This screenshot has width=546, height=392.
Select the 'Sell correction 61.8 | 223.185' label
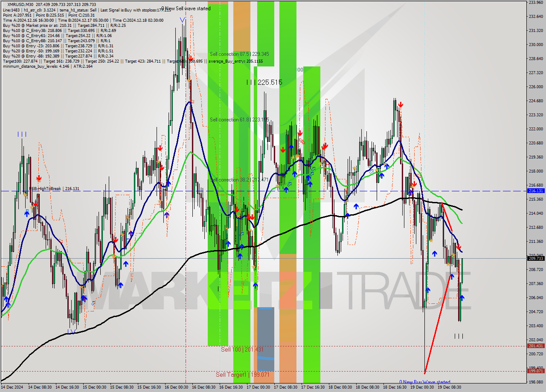point(239,120)
